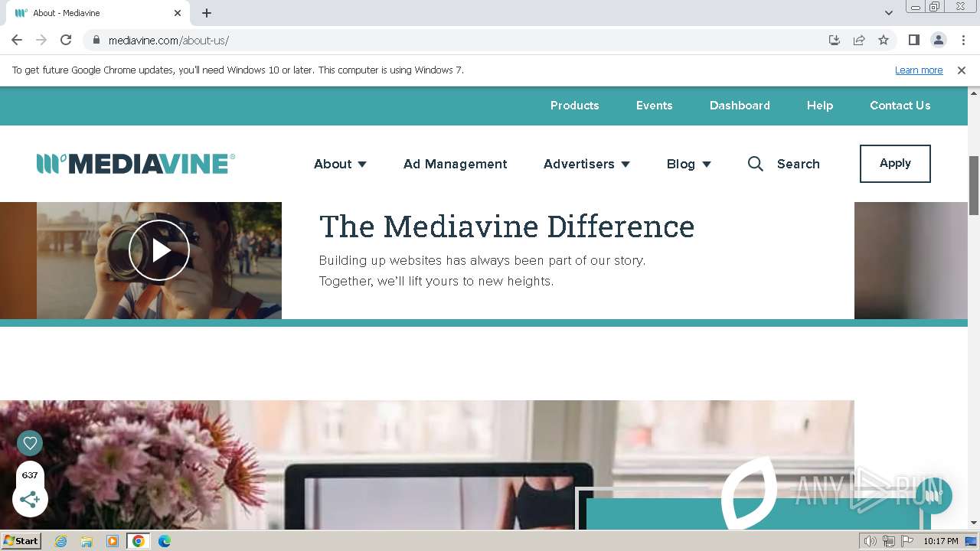The image size is (980, 551).
Task: Open the Learn more link
Action: tap(919, 70)
